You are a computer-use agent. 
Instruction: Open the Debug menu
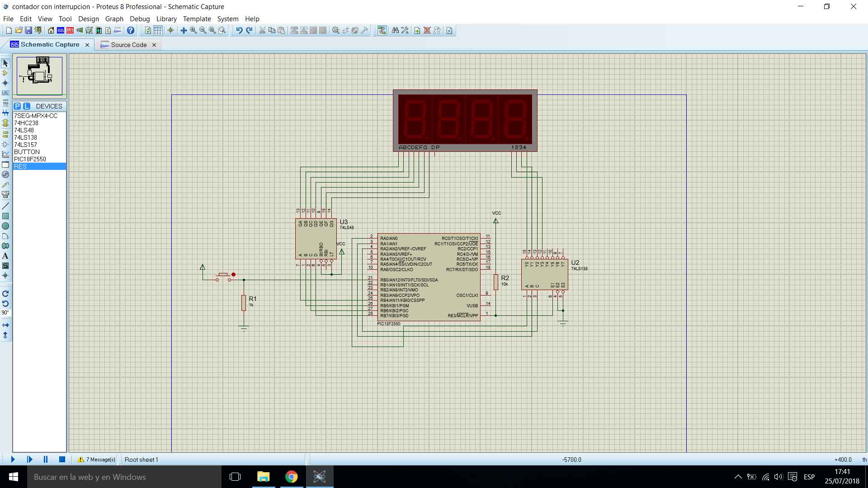pyautogui.click(x=140, y=19)
